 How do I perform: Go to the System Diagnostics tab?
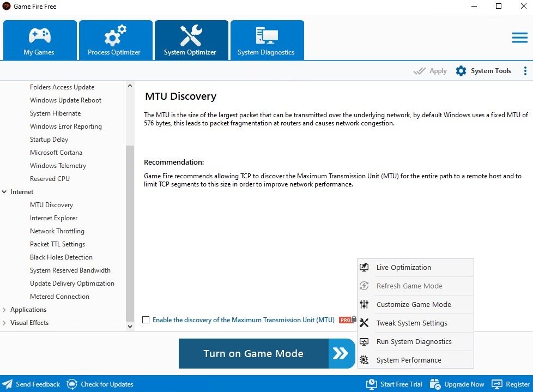(268, 40)
